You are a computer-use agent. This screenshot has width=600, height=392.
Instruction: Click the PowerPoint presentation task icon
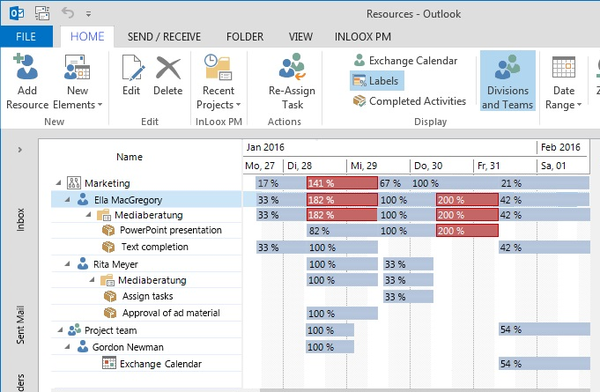point(108,230)
